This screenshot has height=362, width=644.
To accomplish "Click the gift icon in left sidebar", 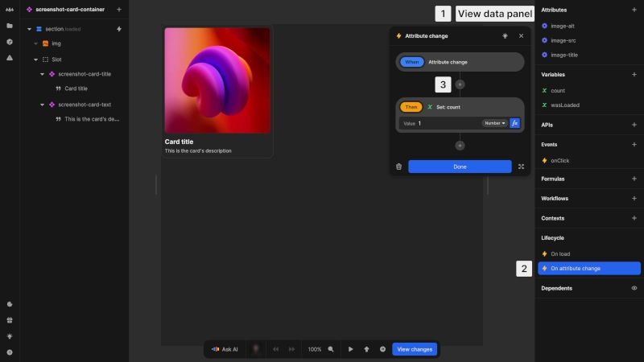I will click(x=10, y=320).
